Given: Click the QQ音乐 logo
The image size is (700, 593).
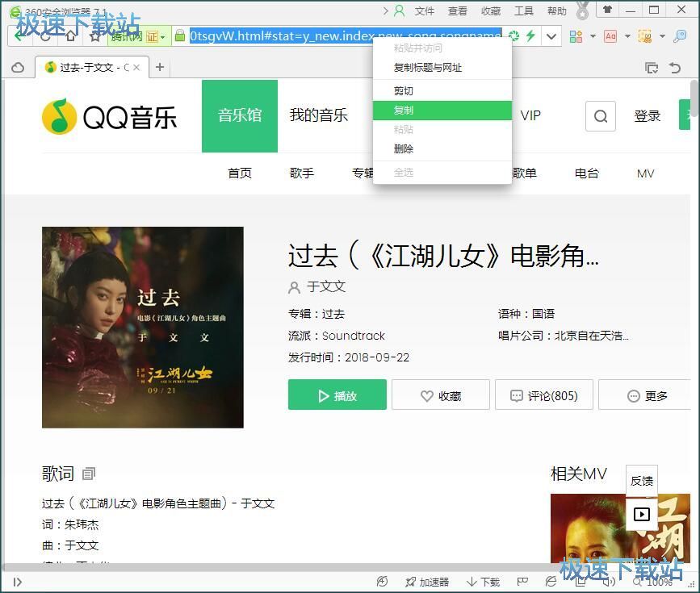Looking at the screenshot, I should 110,117.
